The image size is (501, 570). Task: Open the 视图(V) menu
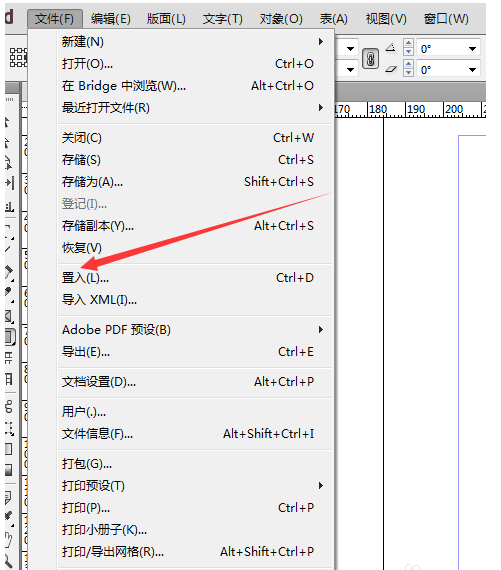(x=386, y=19)
